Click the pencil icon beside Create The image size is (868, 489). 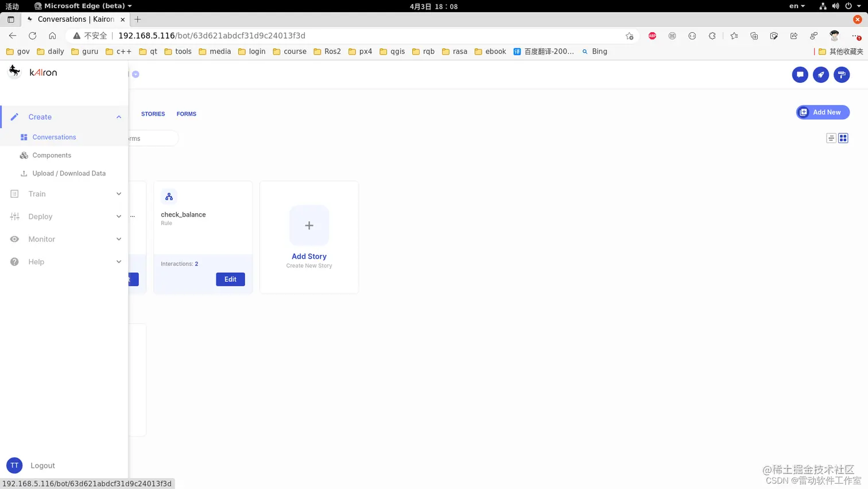point(15,117)
